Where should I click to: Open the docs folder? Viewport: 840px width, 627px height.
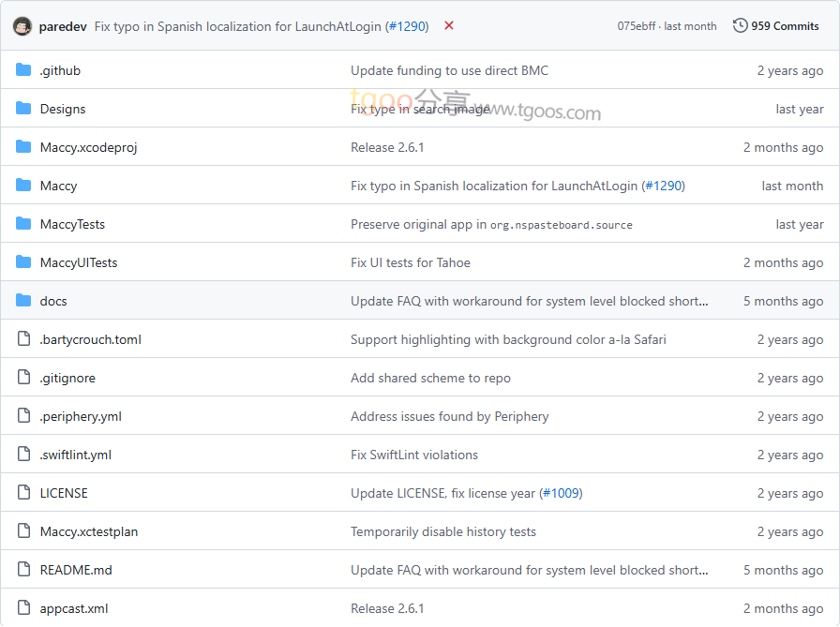(53, 301)
